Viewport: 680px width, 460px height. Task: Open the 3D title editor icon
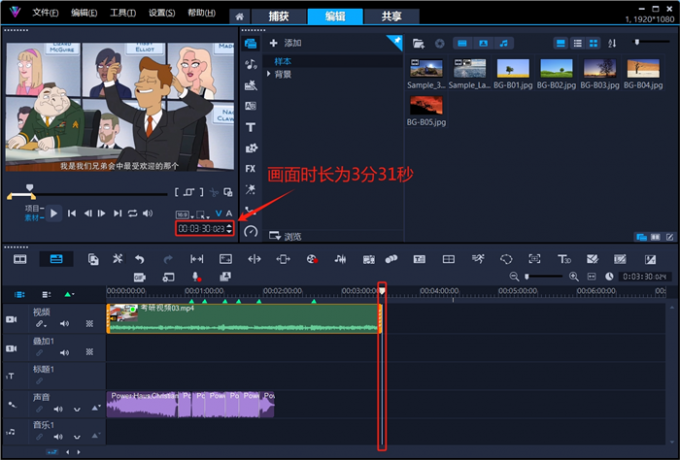click(564, 259)
